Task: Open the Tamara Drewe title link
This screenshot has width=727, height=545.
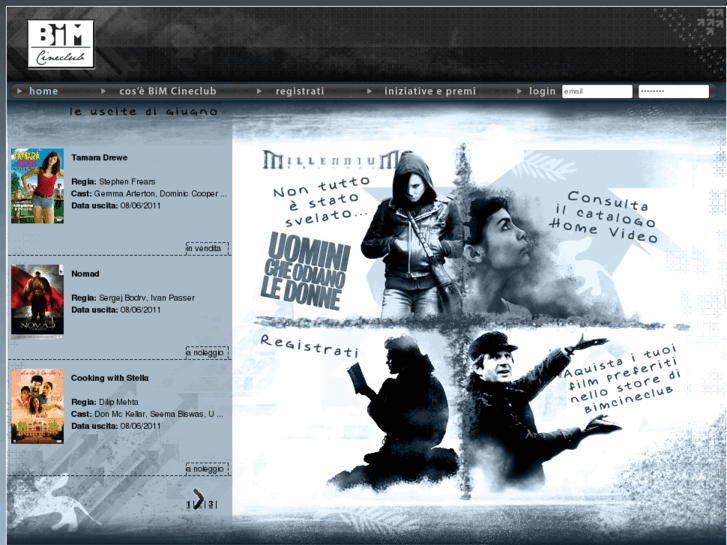Action: pyautogui.click(x=99, y=158)
